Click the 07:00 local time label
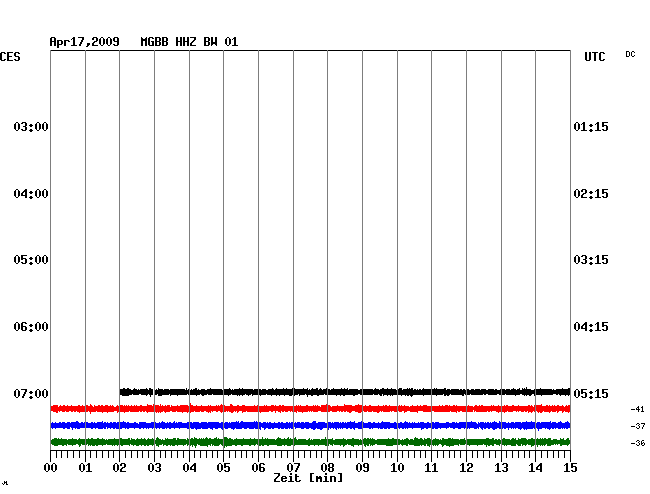The width and height of the screenshot is (650, 494). (x=31, y=393)
